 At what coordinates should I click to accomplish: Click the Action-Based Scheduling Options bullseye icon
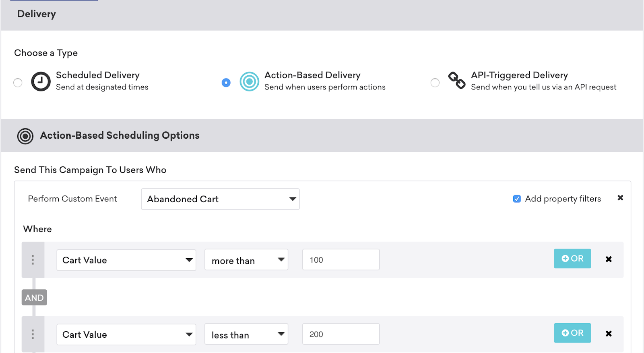tap(25, 136)
